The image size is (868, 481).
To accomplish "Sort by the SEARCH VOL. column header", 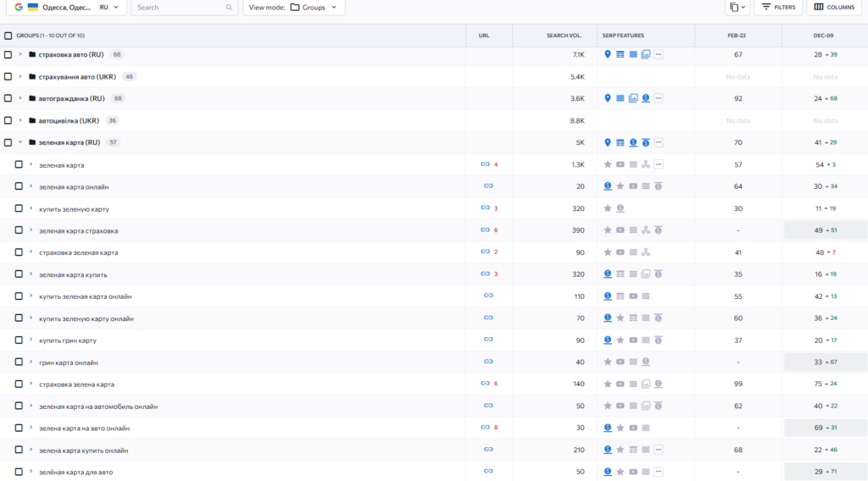I will 564,36.
